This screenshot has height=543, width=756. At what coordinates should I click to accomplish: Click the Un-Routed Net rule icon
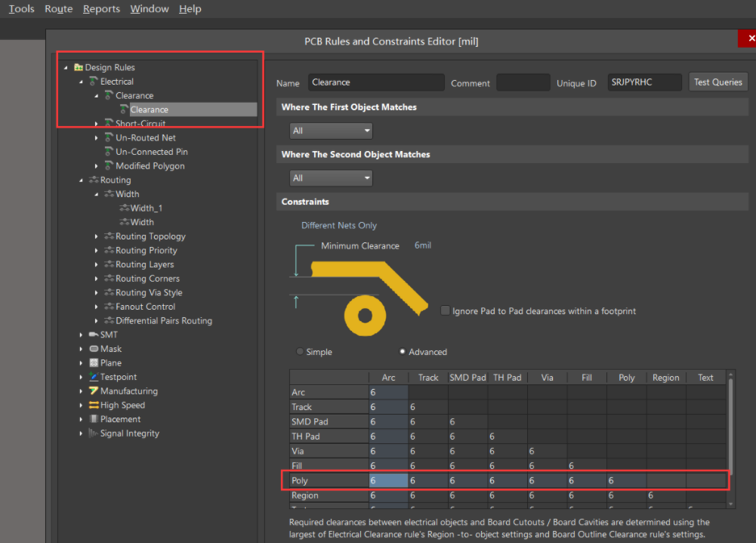[109, 137]
